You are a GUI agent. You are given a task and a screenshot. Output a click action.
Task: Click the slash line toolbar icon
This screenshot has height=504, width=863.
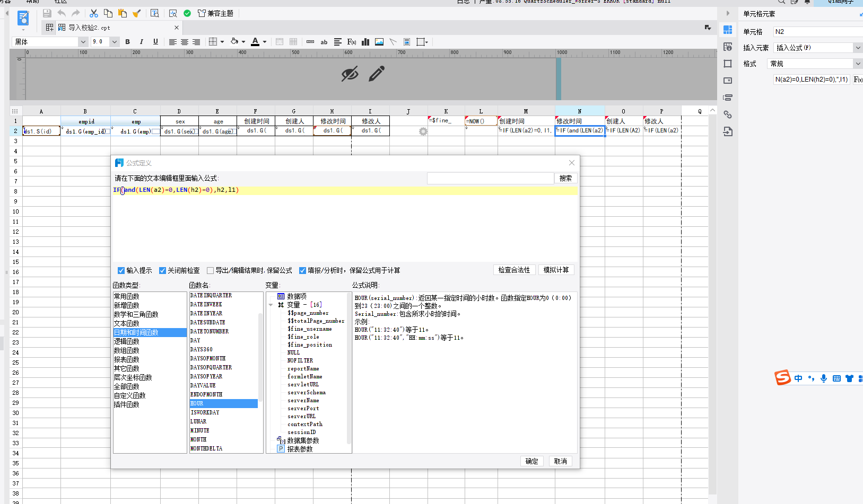[393, 42]
